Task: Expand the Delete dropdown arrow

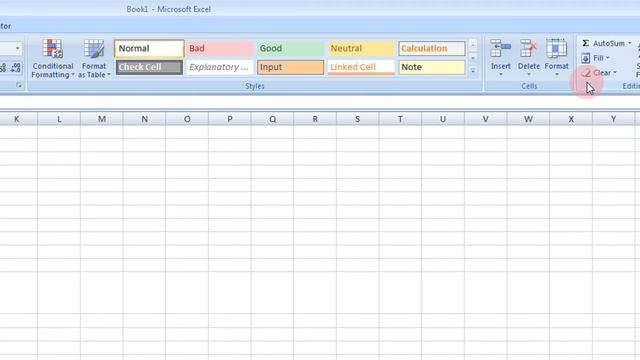Action: (529, 74)
